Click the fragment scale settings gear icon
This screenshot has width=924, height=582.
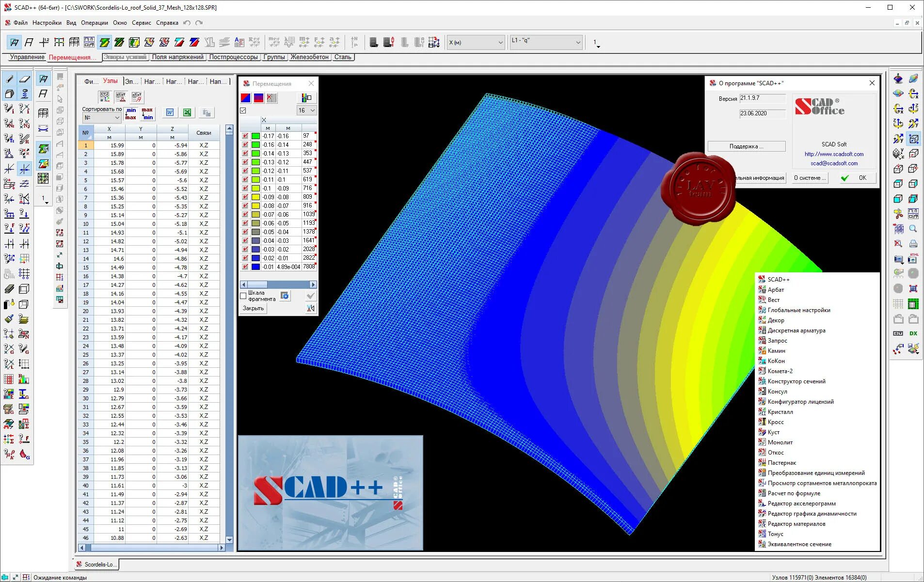pyautogui.click(x=285, y=296)
